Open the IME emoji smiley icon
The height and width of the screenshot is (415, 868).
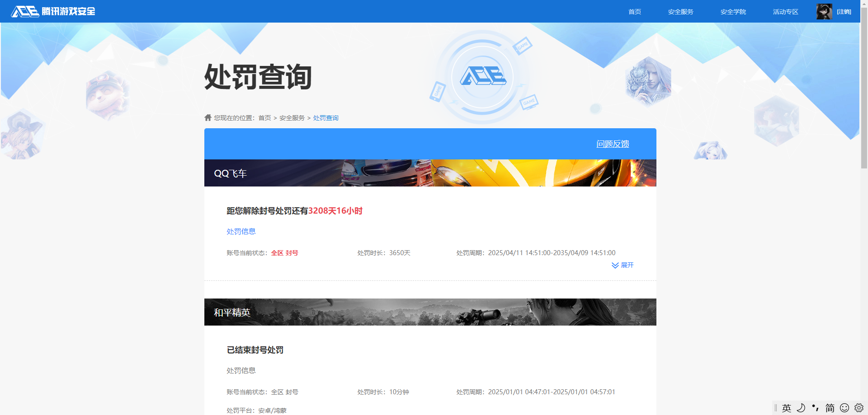(844, 408)
